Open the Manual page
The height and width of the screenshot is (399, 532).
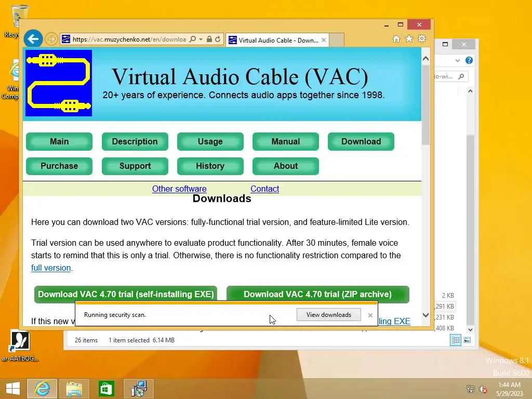[285, 141]
